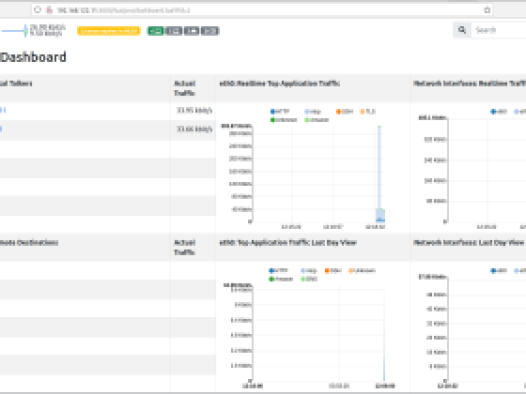Image resolution: width=526 pixels, height=394 pixels.
Task: Click the browser address bar URL
Action: 123,10
